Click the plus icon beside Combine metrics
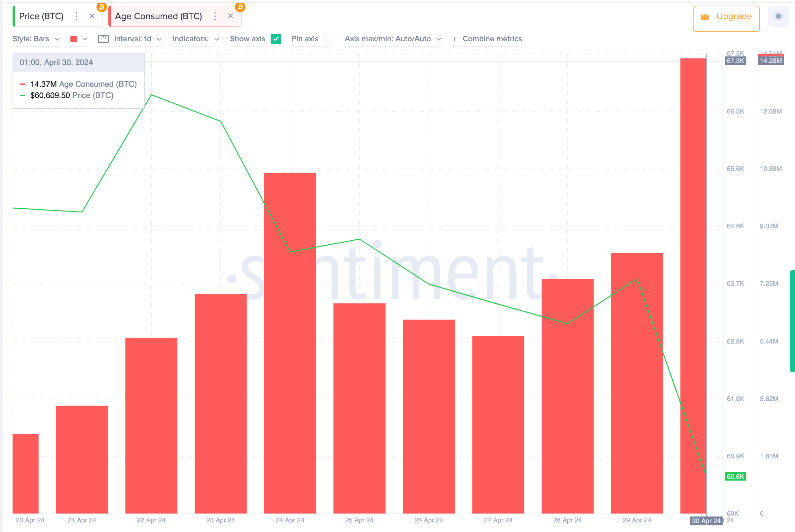Image resolution: width=795 pixels, height=532 pixels. (455, 39)
